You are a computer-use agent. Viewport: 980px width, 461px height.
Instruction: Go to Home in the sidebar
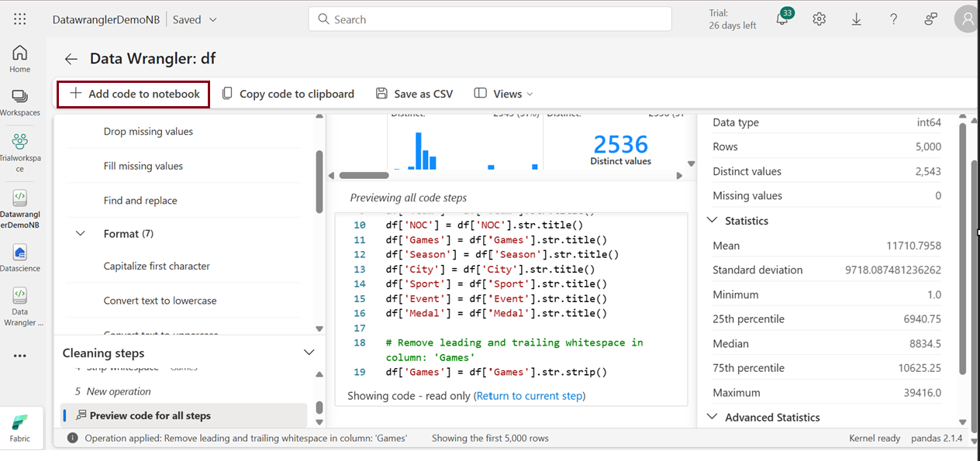[20, 59]
